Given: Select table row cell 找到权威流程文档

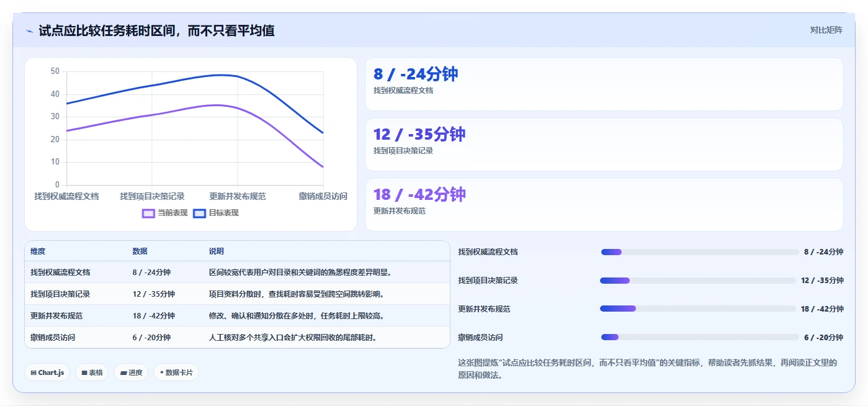Looking at the screenshot, I should (x=60, y=273).
